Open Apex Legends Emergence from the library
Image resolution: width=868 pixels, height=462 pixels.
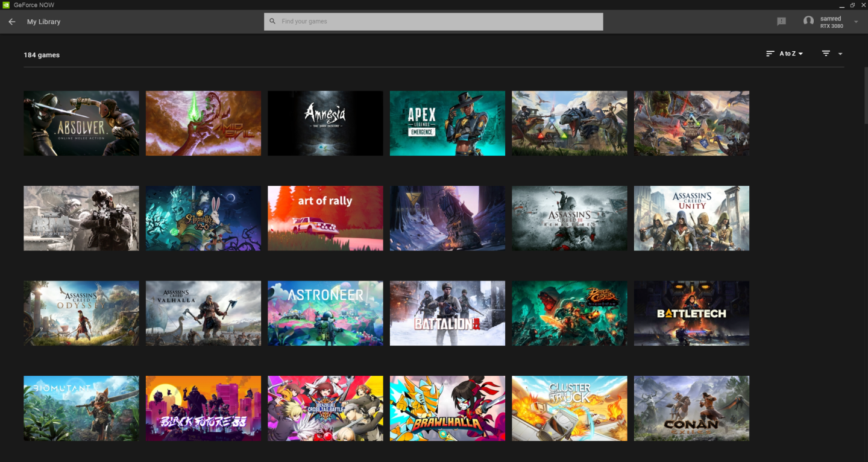point(447,123)
